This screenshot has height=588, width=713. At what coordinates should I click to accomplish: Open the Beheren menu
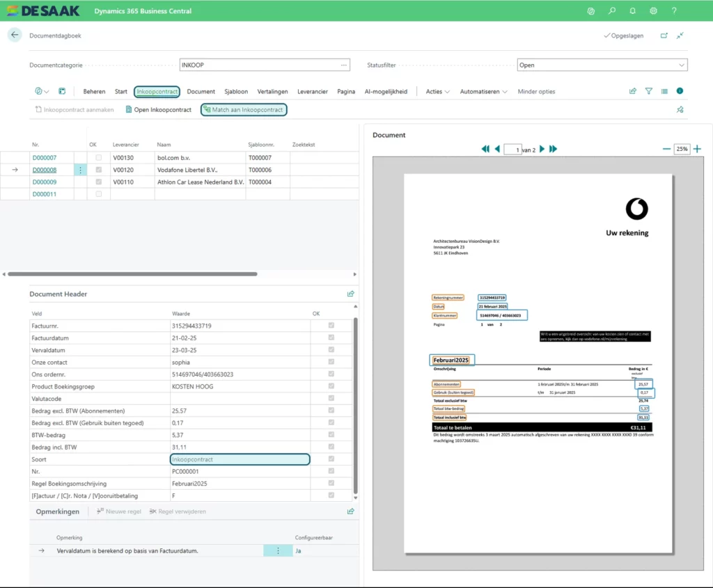click(94, 91)
